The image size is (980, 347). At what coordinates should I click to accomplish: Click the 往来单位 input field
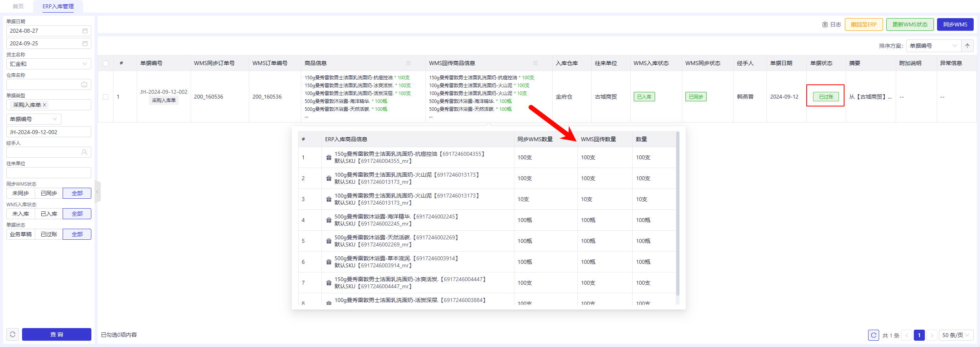(49, 173)
